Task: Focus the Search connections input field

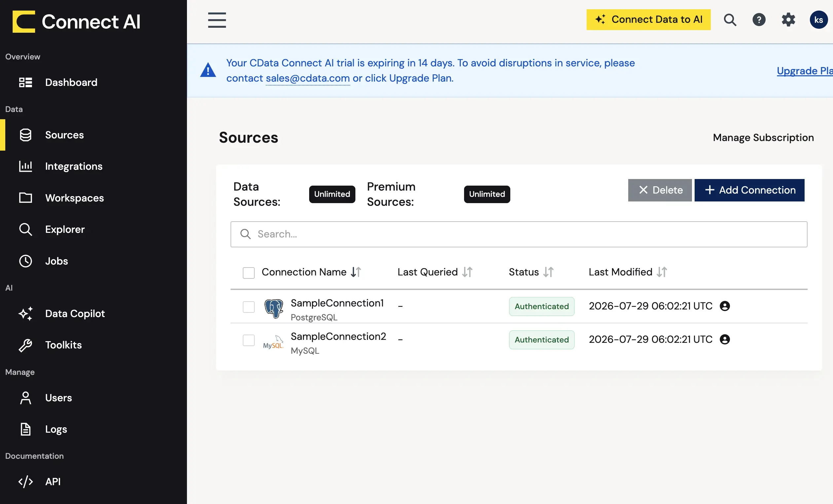Action: [x=519, y=234]
